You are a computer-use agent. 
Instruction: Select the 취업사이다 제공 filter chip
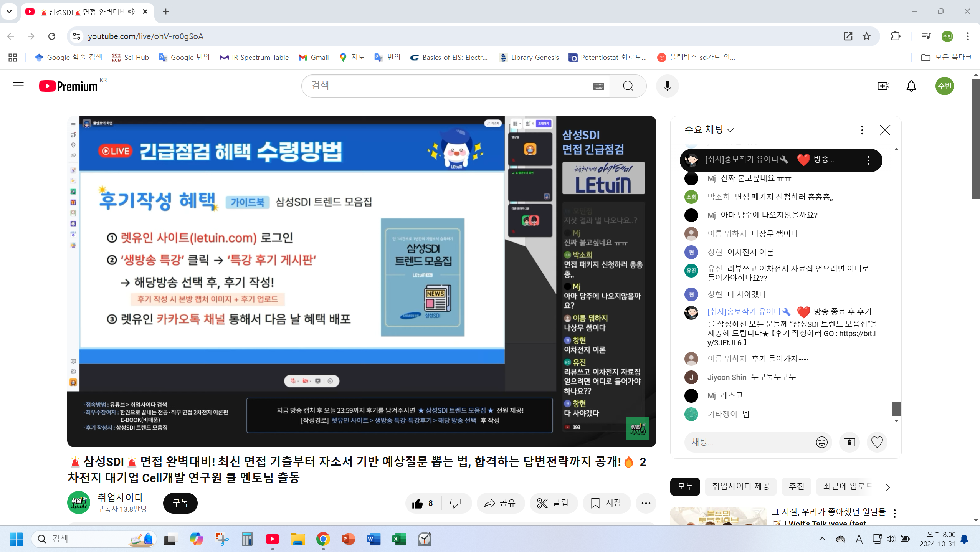pyautogui.click(x=740, y=486)
